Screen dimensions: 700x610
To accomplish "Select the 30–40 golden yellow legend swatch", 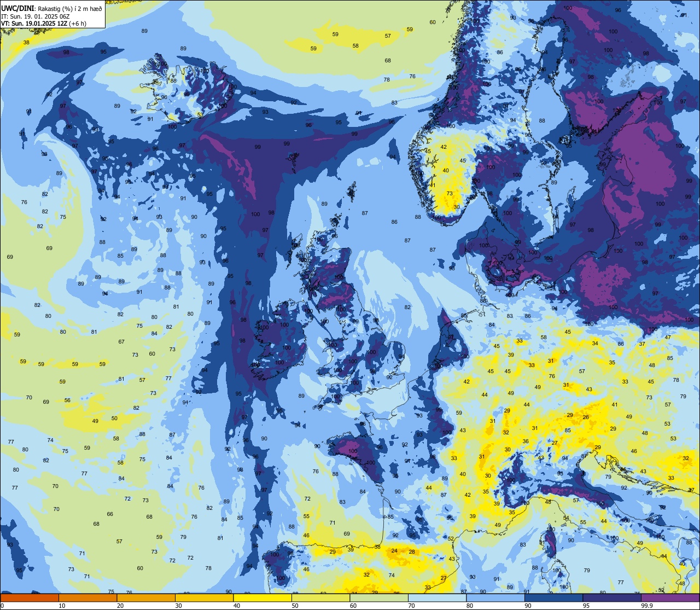I will click(204, 597).
